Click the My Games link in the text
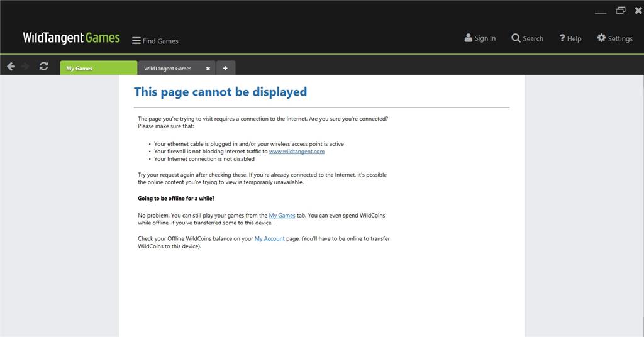644x337 pixels. [282, 216]
